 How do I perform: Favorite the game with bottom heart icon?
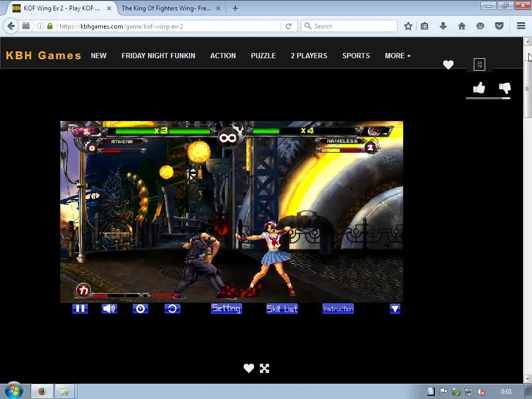point(249,368)
